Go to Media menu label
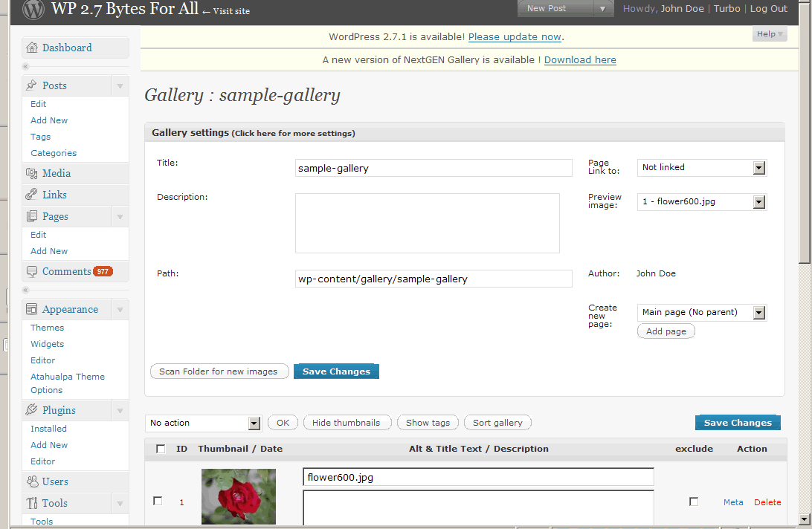 (57, 173)
